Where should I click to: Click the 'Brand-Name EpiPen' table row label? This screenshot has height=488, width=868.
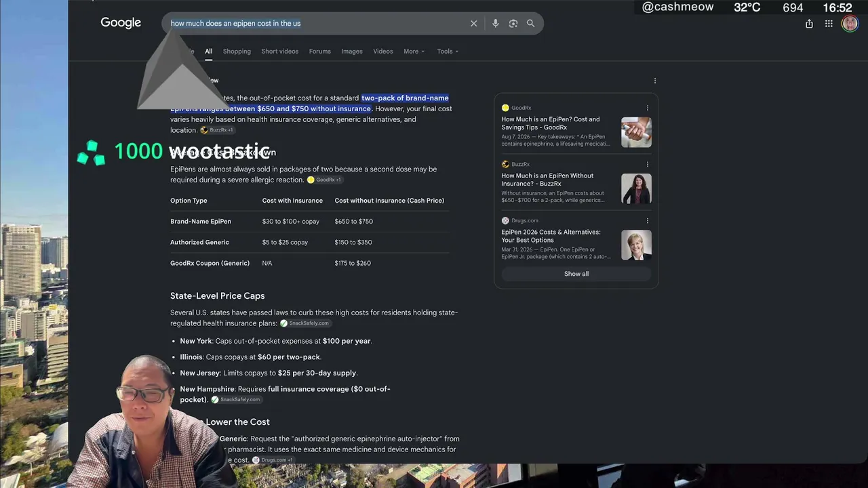(201, 222)
